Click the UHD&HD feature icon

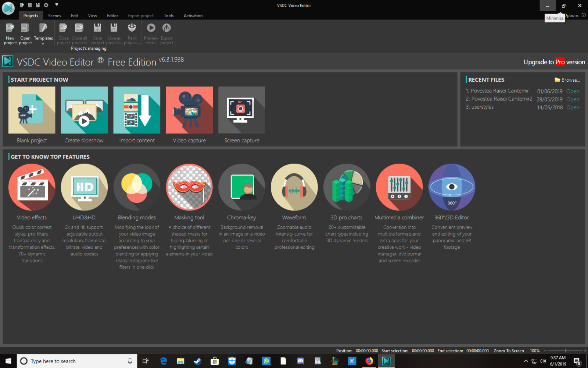click(84, 187)
